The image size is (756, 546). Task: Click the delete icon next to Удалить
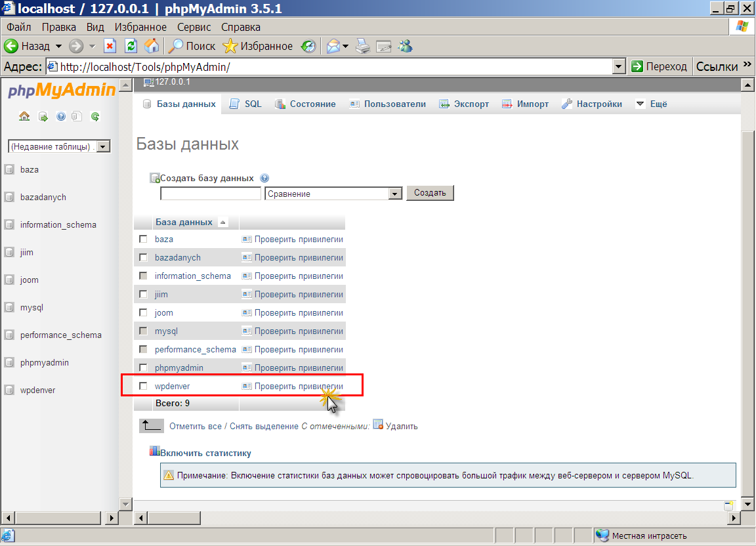pos(378,425)
